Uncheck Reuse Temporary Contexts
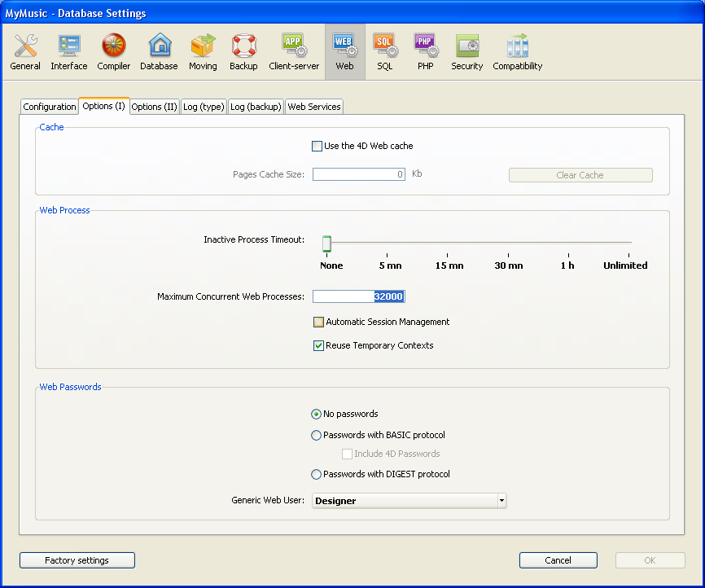 (x=319, y=346)
